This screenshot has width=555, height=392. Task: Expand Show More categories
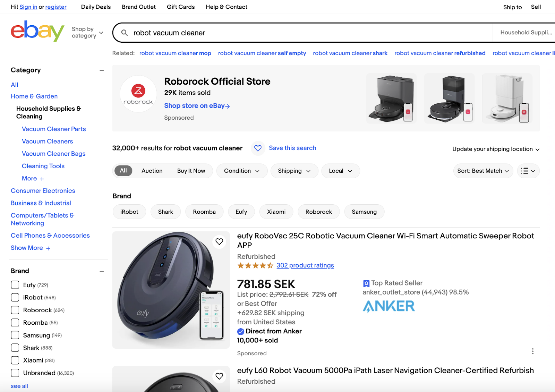click(31, 248)
